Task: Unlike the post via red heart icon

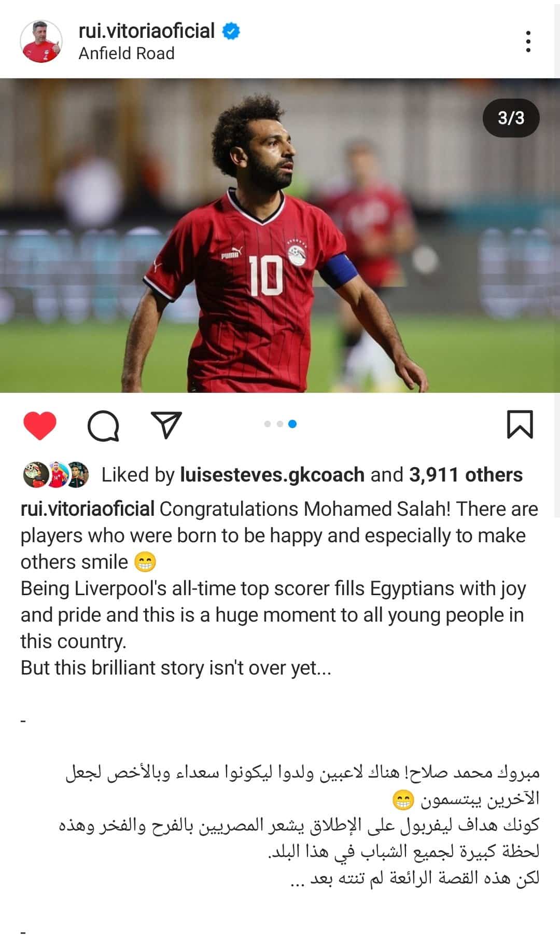Action: [40, 426]
